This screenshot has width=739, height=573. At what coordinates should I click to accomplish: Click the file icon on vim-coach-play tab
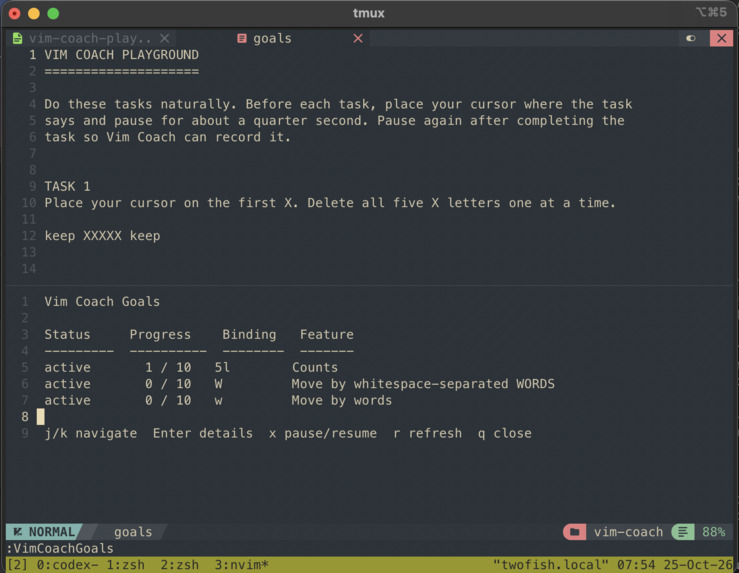pos(17,38)
